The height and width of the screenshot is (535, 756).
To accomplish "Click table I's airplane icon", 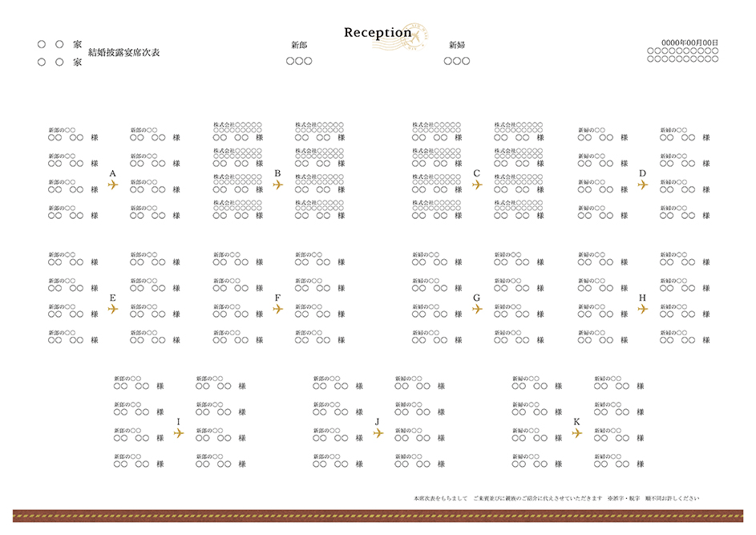I will pyautogui.click(x=178, y=433).
